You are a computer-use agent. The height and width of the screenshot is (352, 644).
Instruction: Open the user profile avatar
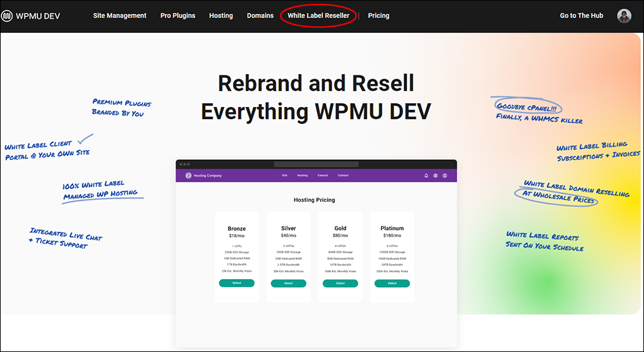(623, 16)
